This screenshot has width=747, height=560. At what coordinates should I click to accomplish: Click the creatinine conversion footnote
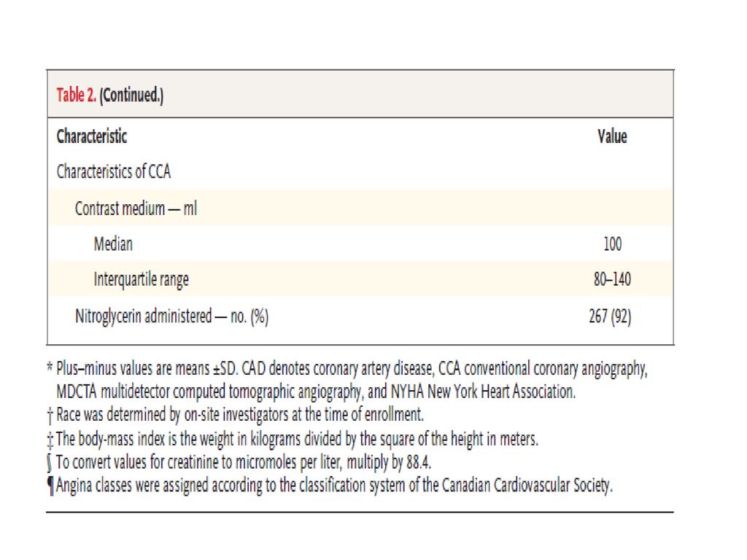click(239, 462)
